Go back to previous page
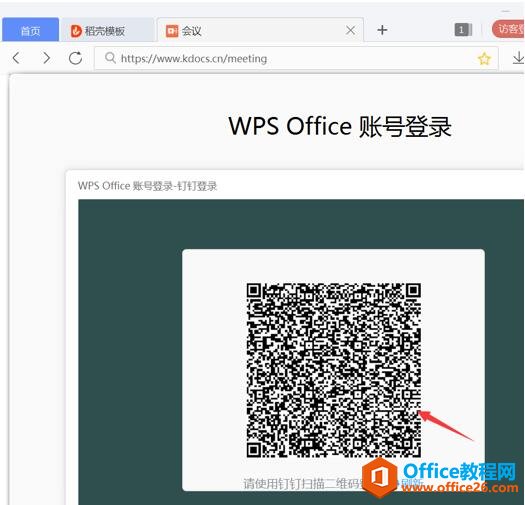The width and height of the screenshot is (525, 505). [x=16, y=58]
